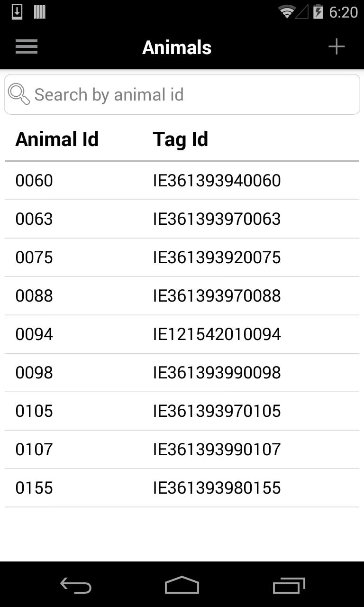
Task: Tap the download notification icon
Action: [17, 12]
